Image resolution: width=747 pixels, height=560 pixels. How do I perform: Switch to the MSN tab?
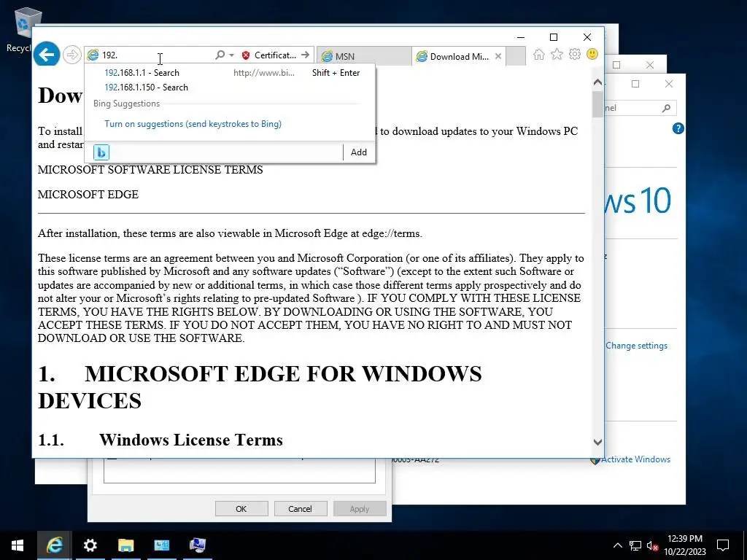[363, 56]
